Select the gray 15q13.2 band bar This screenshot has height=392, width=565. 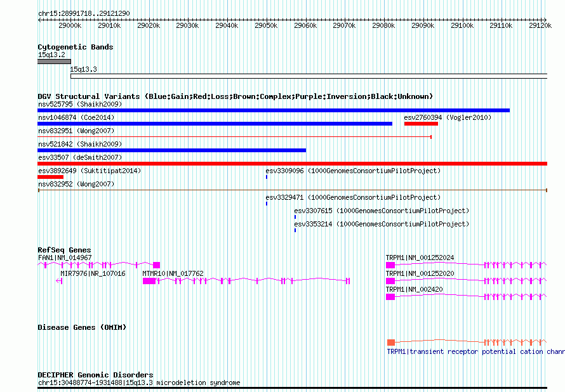coord(54,62)
